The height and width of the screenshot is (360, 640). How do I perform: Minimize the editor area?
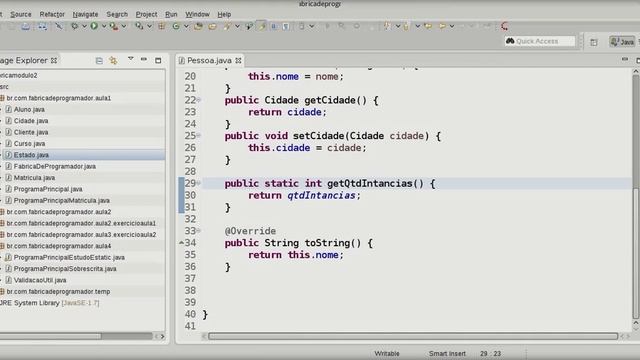click(x=625, y=60)
